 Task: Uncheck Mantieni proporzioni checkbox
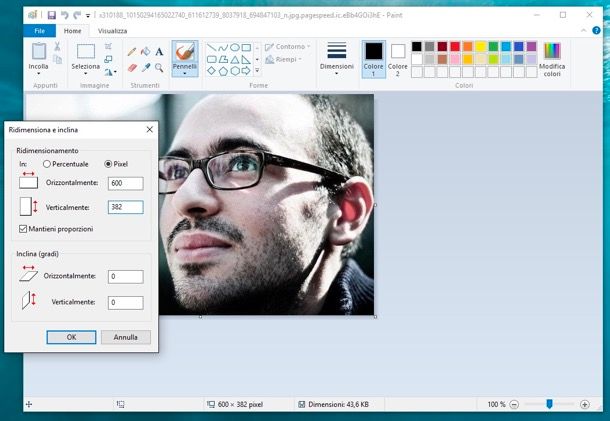[x=23, y=229]
